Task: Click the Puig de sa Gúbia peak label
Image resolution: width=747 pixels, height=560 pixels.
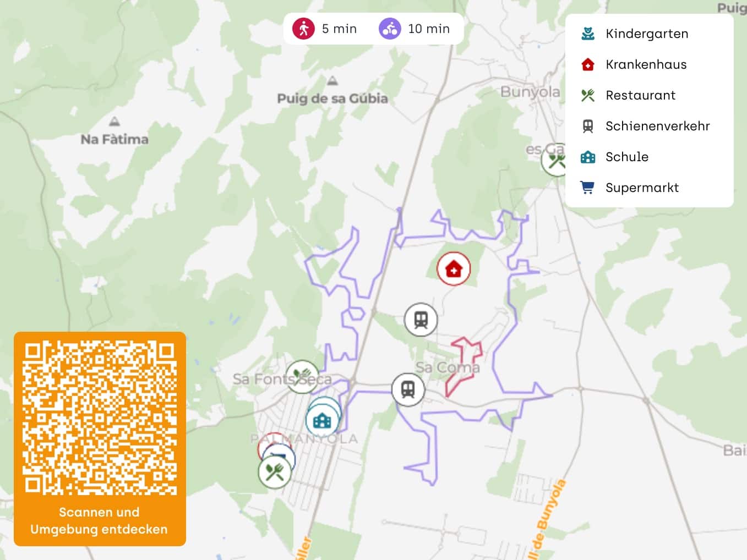Action: (x=332, y=98)
